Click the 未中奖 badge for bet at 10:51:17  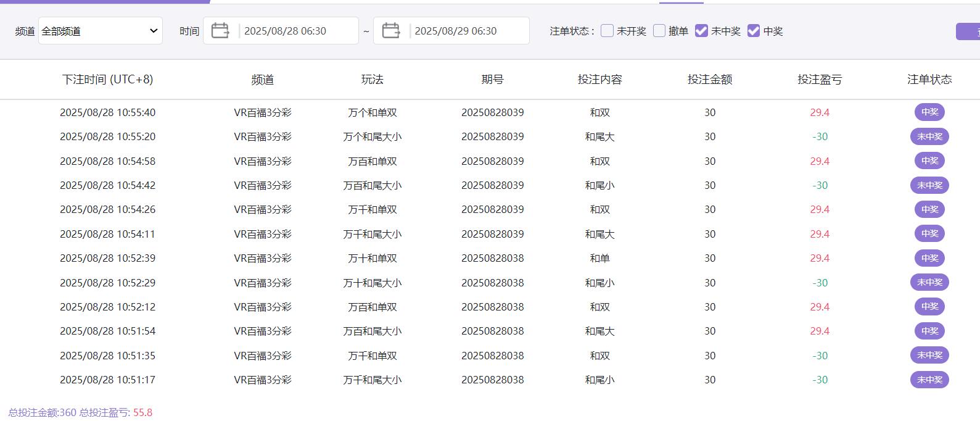[x=929, y=380]
